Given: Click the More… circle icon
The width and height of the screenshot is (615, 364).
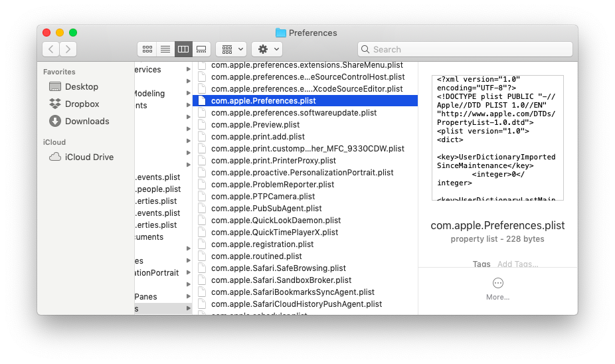Looking at the screenshot, I should pyautogui.click(x=497, y=283).
